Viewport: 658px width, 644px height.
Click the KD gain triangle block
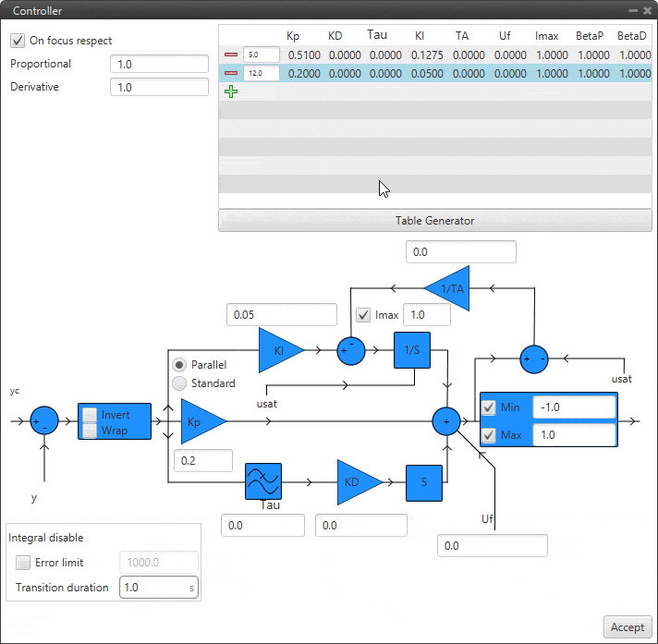tap(356, 481)
